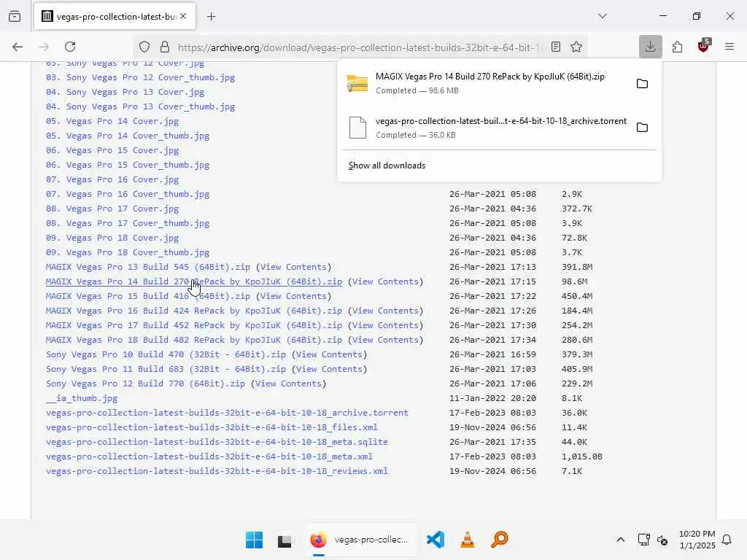
Task: Open the Extensions puzzle icon
Action: (677, 47)
